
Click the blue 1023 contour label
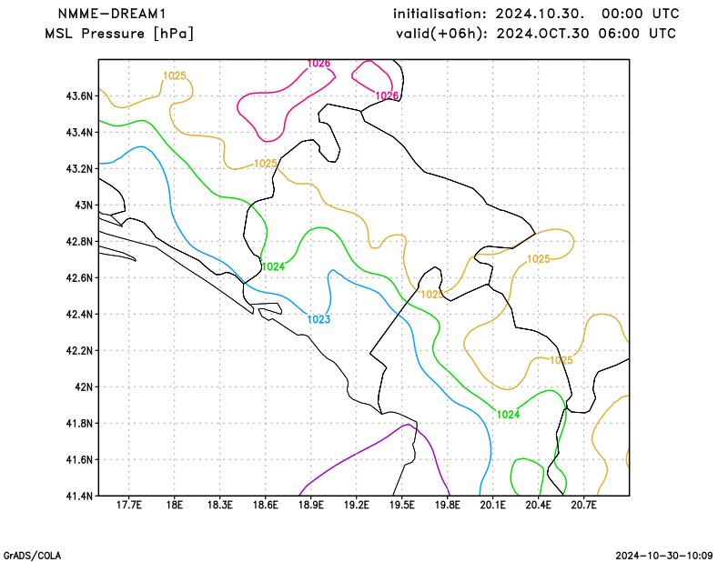(x=318, y=319)
